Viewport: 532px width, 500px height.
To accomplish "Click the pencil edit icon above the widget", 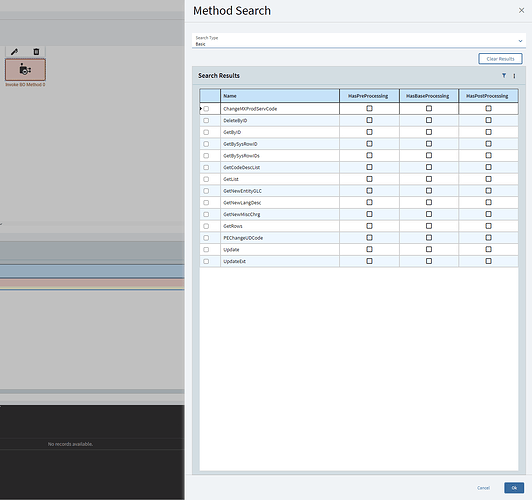I will (x=14, y=52).
